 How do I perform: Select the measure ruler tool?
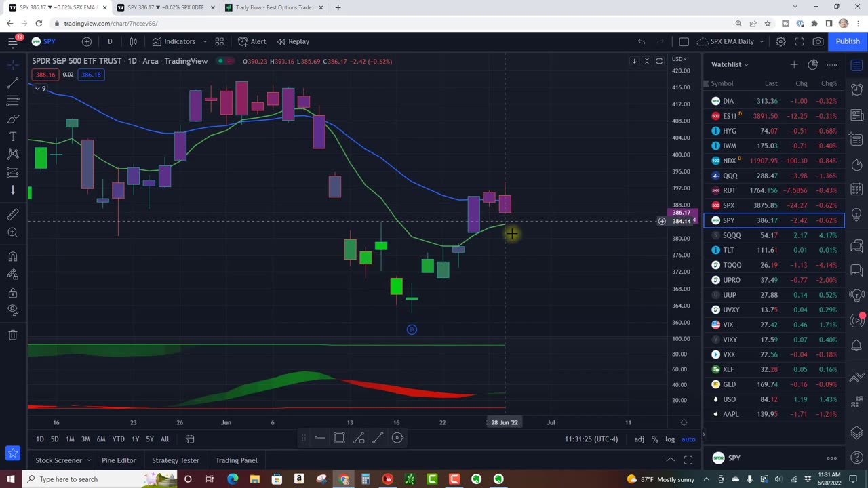(x=13, y=215)
